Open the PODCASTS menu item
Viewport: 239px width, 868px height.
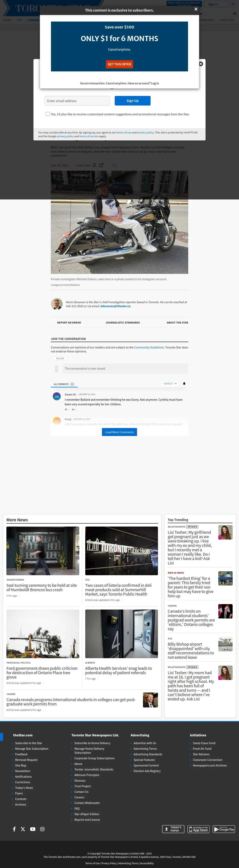[x=227, y=20]
